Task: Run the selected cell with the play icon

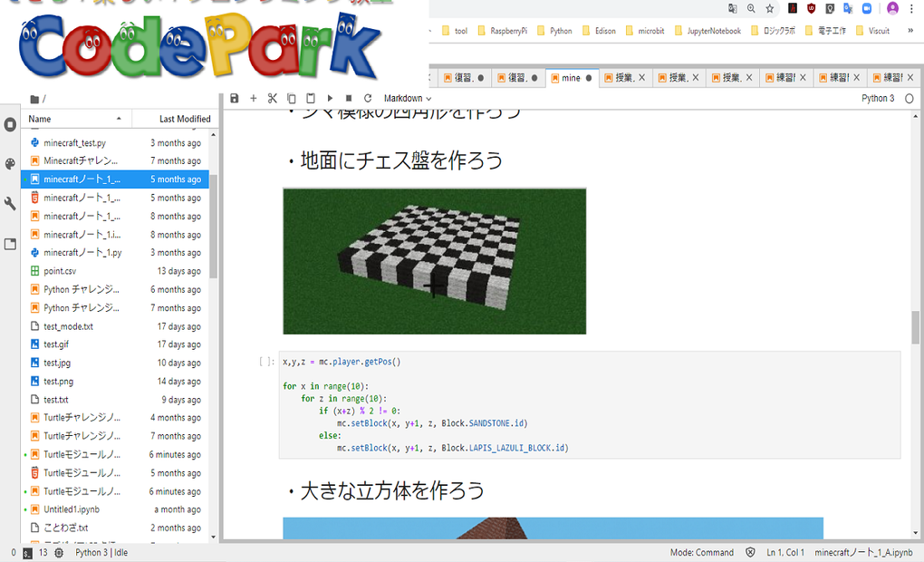Action: [330, 99]
